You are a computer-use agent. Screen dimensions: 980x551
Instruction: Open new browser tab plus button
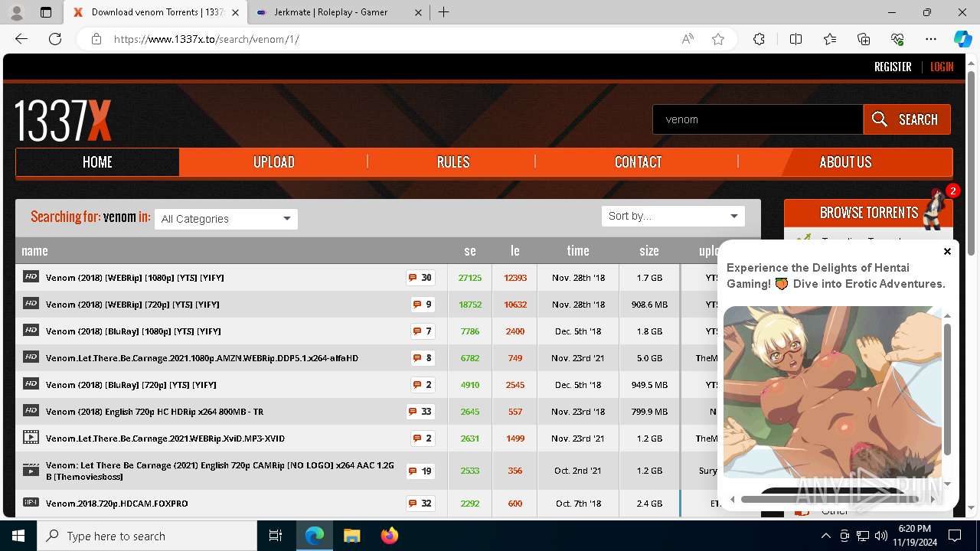click(444, 12)
